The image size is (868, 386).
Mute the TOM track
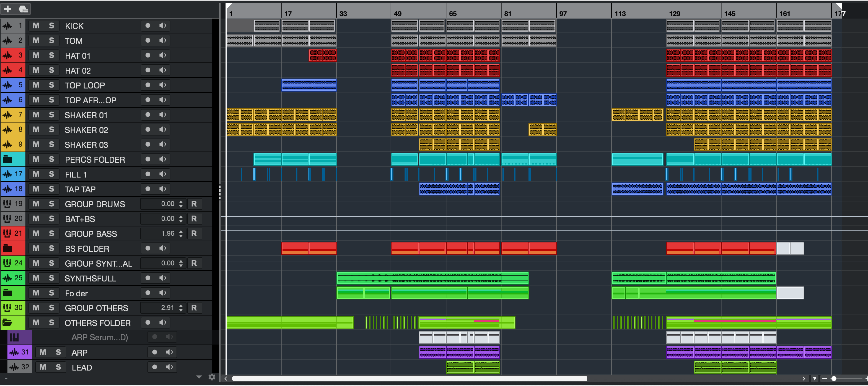tap(36, 41)
